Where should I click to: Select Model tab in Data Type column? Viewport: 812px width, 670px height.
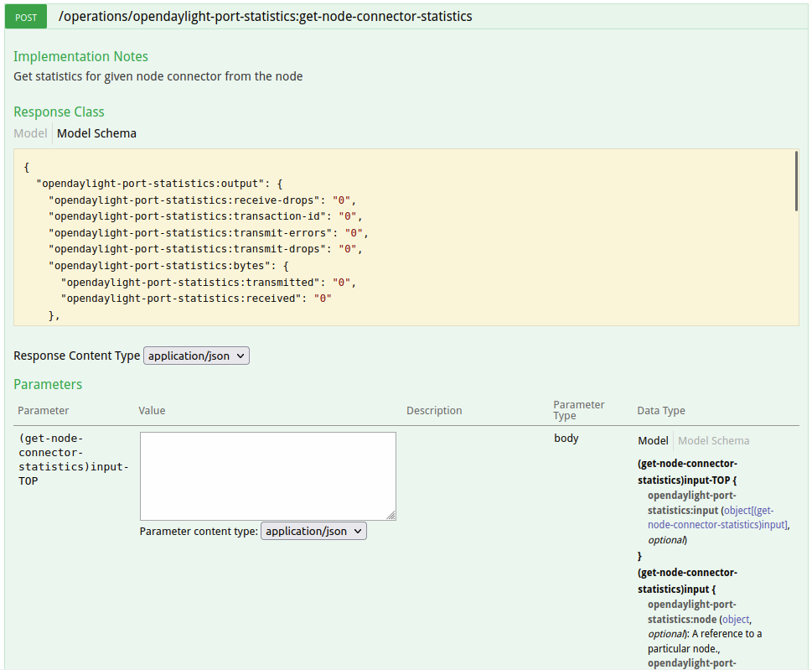point(653,441)
